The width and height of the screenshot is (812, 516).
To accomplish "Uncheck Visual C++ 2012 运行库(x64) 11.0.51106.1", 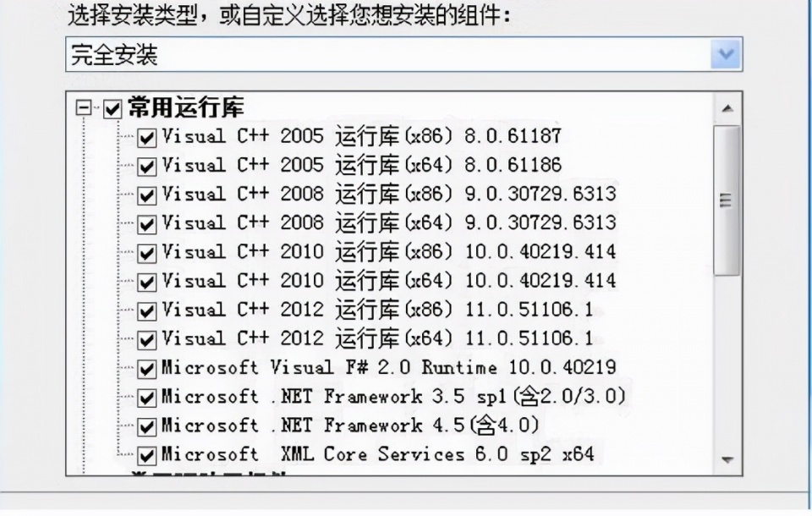I will [146, 341].
